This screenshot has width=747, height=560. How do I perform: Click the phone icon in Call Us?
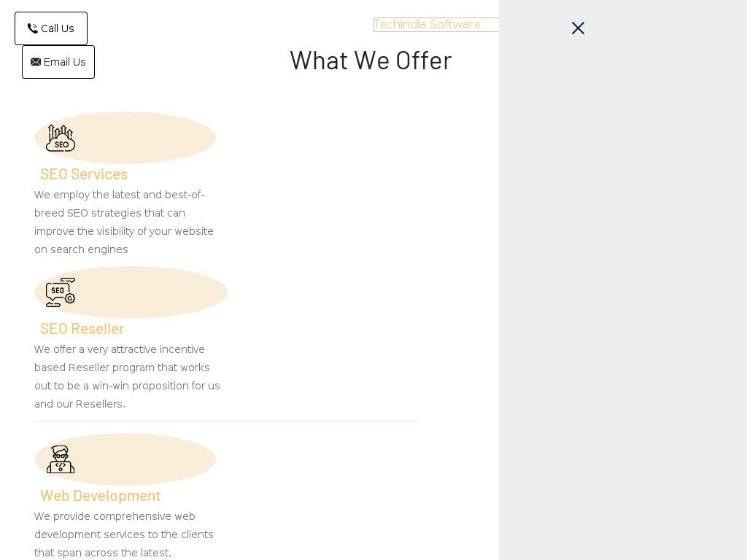(x=32, y=28)
